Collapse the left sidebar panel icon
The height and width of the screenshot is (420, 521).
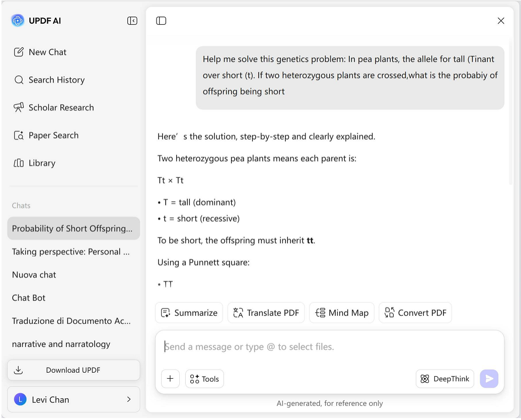pos(132,21)
